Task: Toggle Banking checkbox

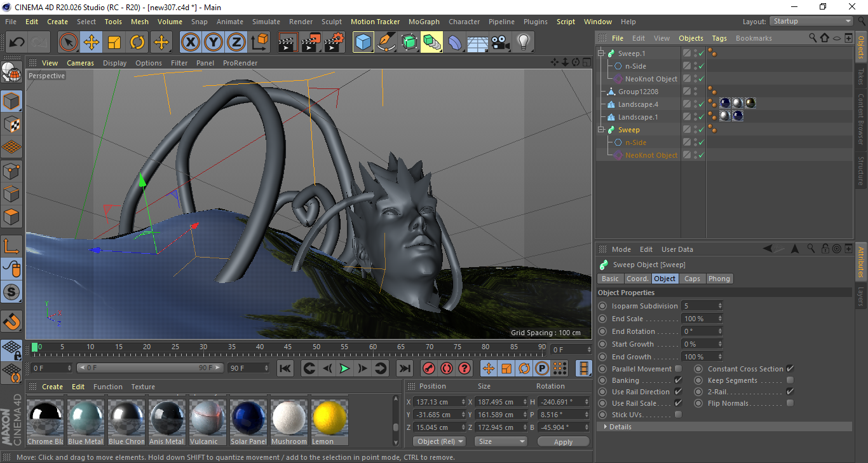Action: pyautogui.click(x=678, y=380)
